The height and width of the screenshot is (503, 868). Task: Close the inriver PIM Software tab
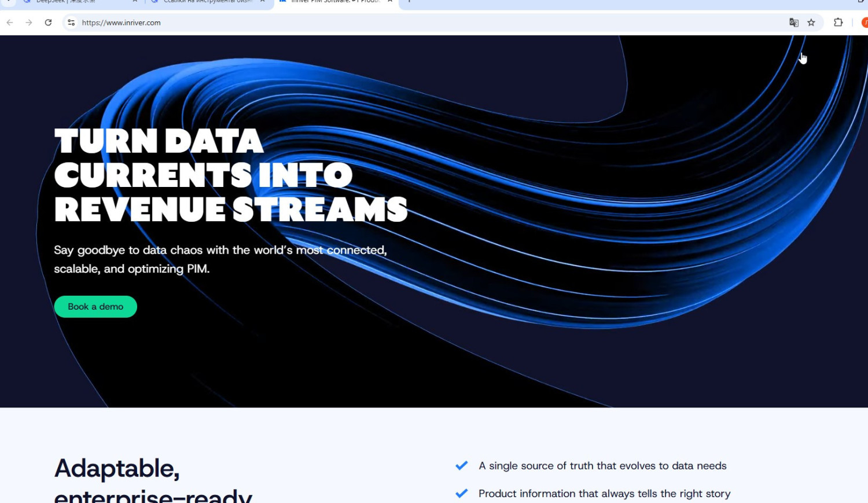pos(390,2)
